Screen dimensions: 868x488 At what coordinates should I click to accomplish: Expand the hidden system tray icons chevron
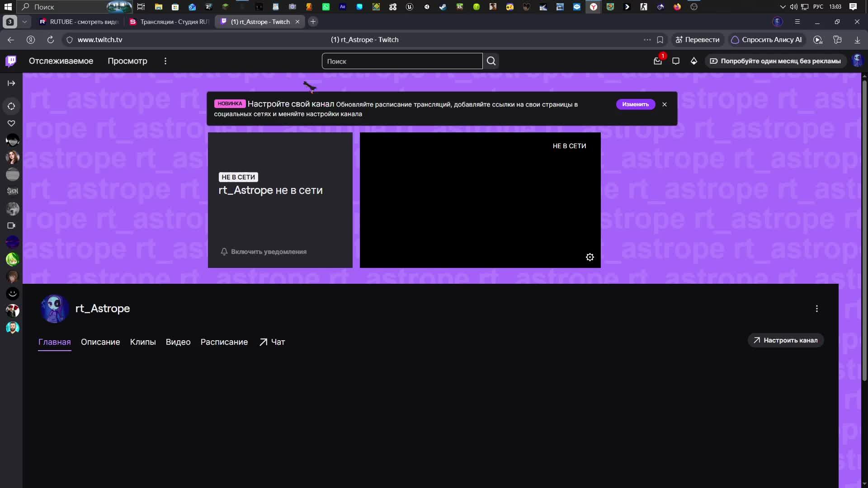(783, 7)
